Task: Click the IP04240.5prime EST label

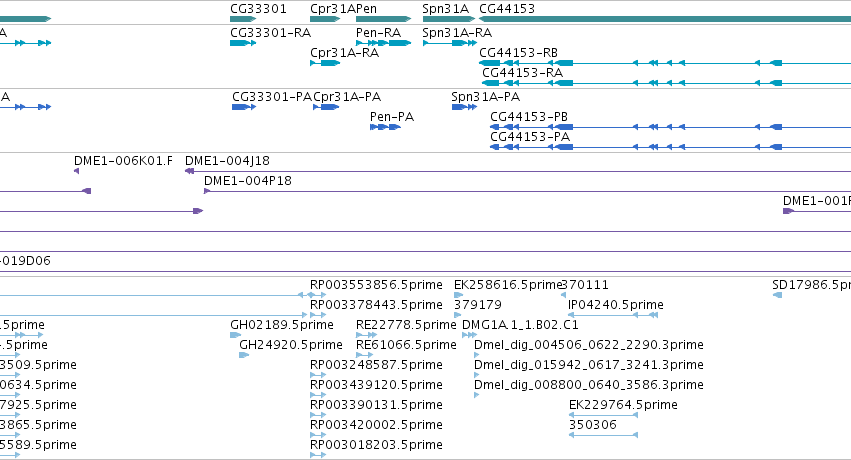Action: point(615,305)
